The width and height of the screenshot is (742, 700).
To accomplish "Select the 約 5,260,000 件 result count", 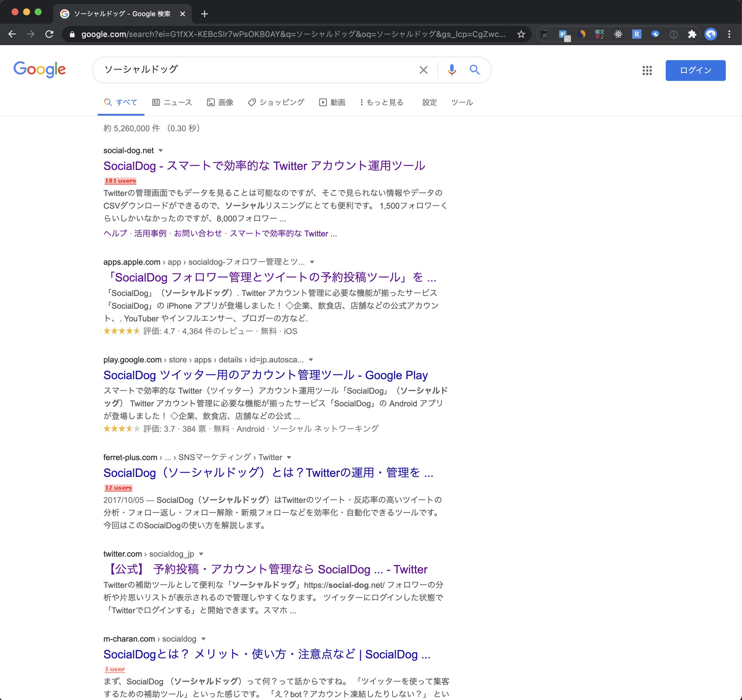I will [x=131, y=128].
